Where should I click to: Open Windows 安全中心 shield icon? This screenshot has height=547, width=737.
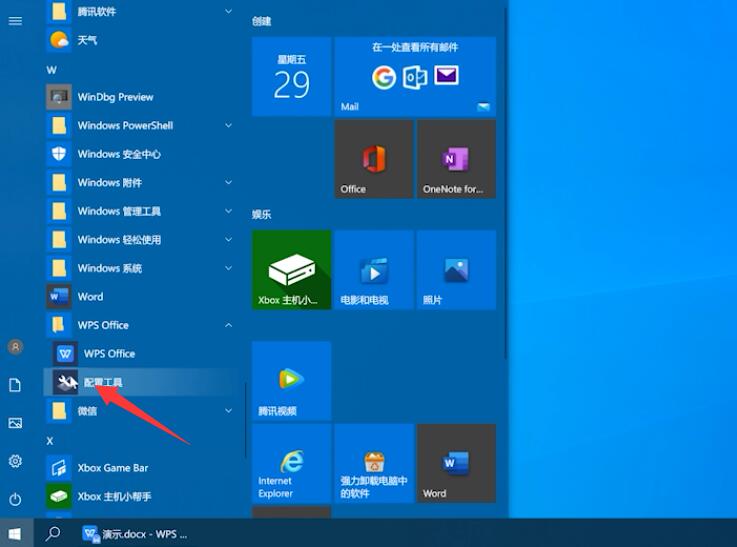coord(59,154)
